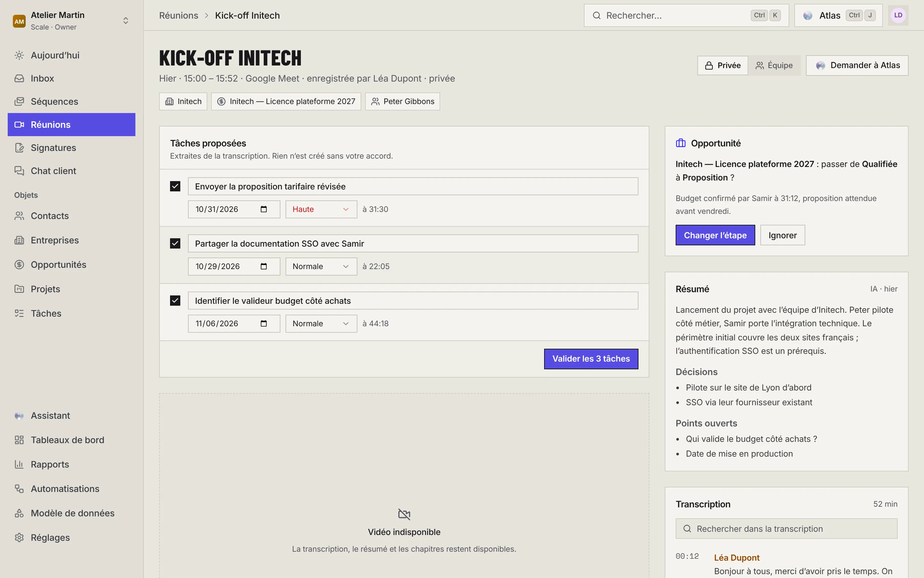
Task: Edit the Envoyer la proposition tarifaire révisée title
Action: (413, 186)
